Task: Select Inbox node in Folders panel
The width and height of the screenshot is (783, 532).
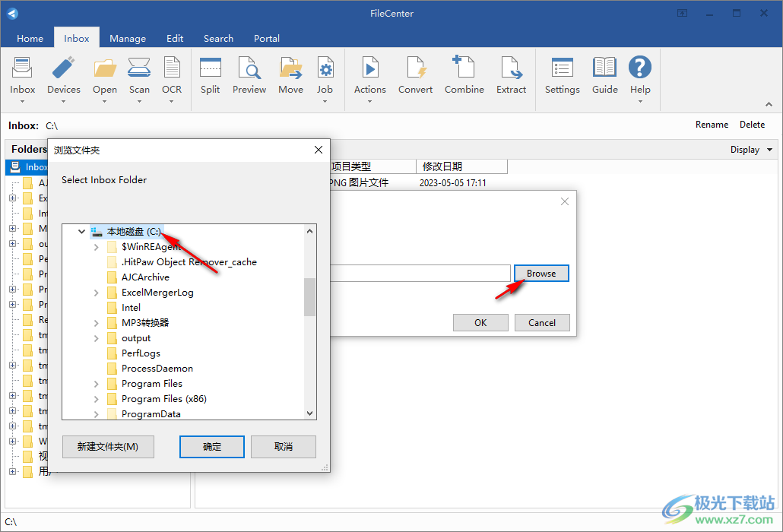Action: tap(28, 167)
